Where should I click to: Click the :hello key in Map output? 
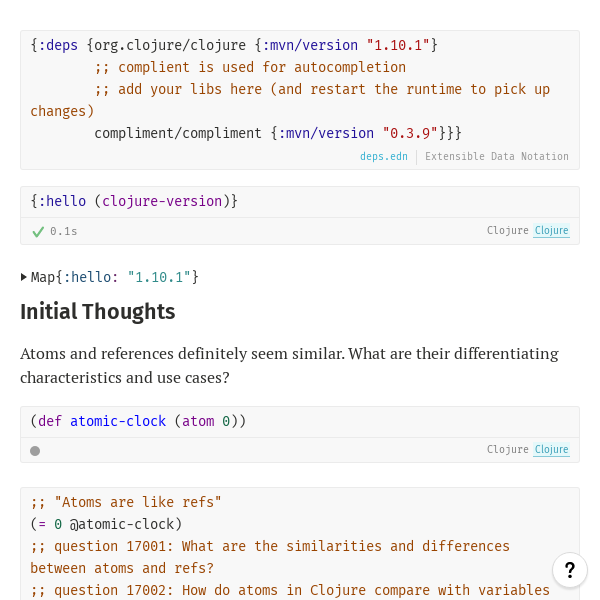(x=91, y=277)
